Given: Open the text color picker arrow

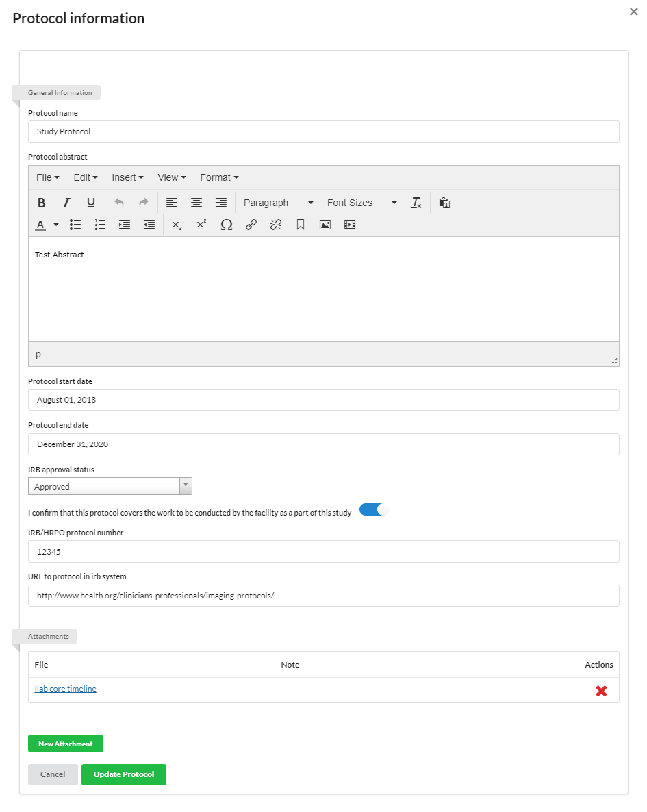Looking at the screenshot, I should tap(56, 225).
